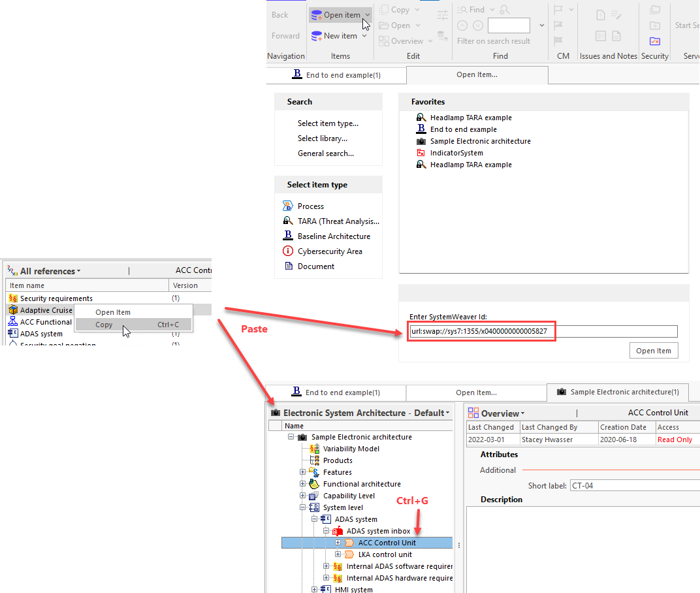This screenshot has width=700, height=593.
Task: Click the Open item icon in the ribbon
Action: click(x=317, y=15)
